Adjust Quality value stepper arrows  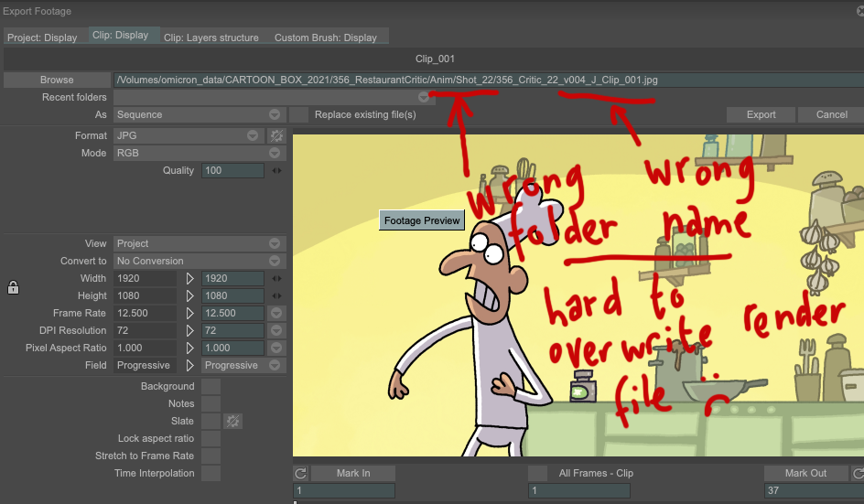point(276,171)
